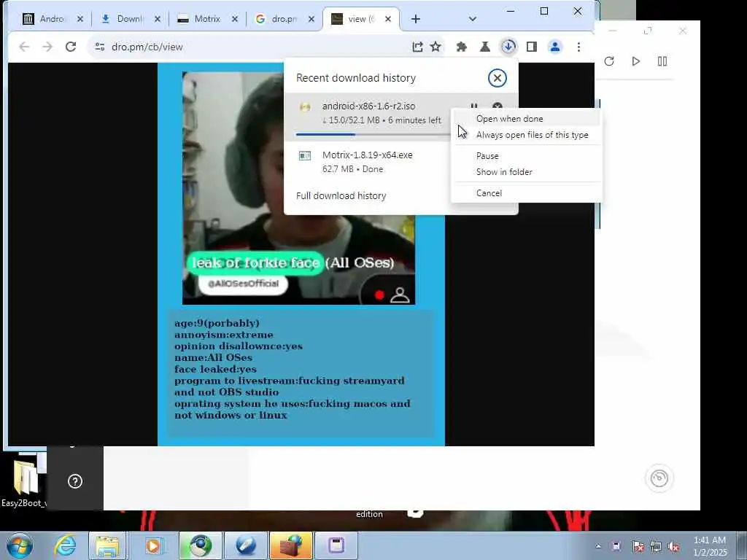This screenshot has height=560, width=747.
Task: Open the fourth taskbar icon with the green globe
Action: [201, 545]
